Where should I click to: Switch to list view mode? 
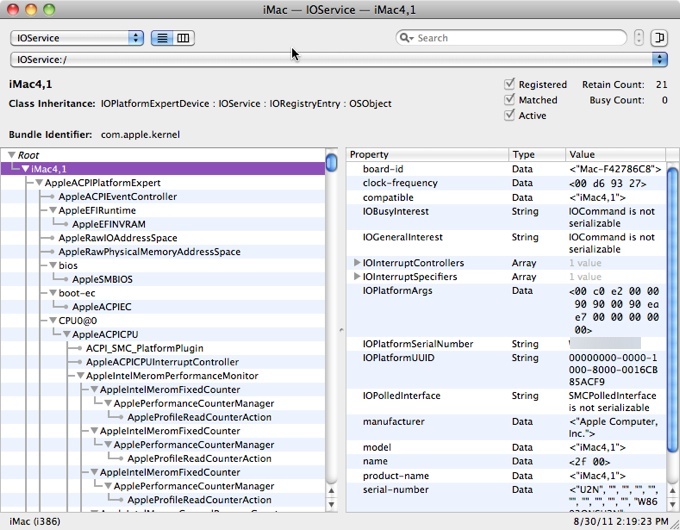tap(162, 38)
